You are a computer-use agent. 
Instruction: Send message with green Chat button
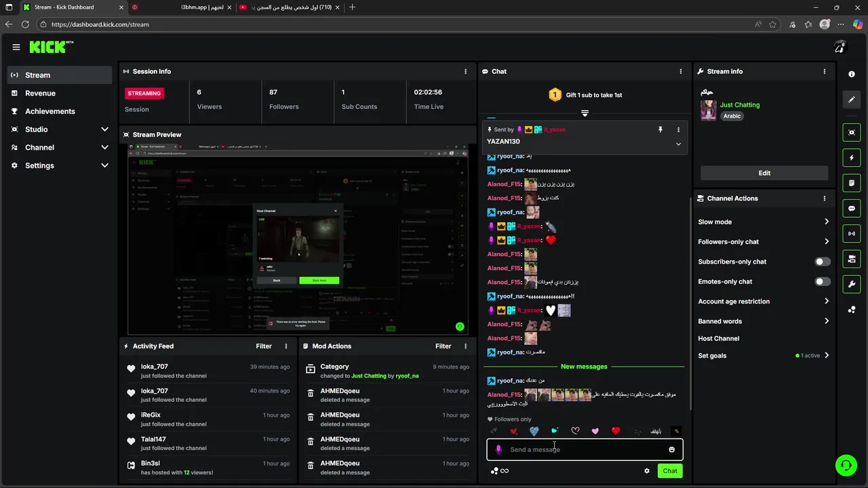(x=670, y=471)
